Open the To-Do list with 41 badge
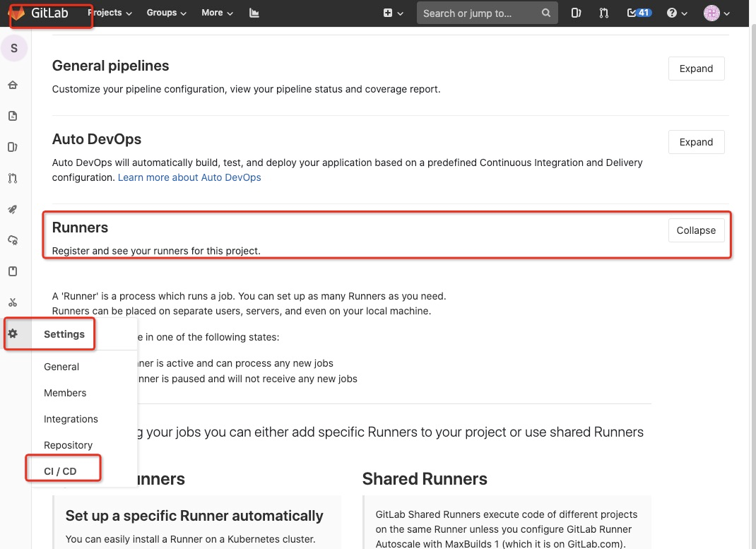The width and height of the screenshot is (756, 549). coord(639,13)
